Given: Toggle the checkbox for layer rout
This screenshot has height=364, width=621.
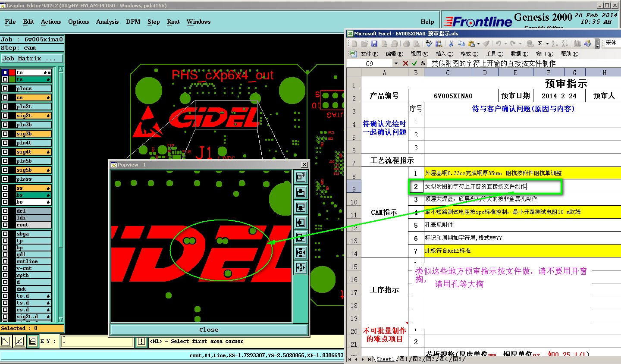Looking at the screenshot, I should [5, 225].
